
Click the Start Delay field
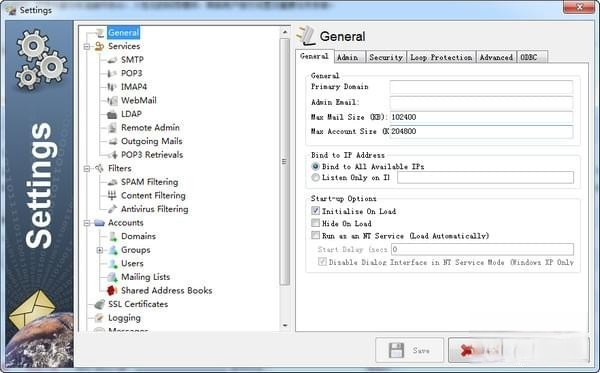[483, 249]
